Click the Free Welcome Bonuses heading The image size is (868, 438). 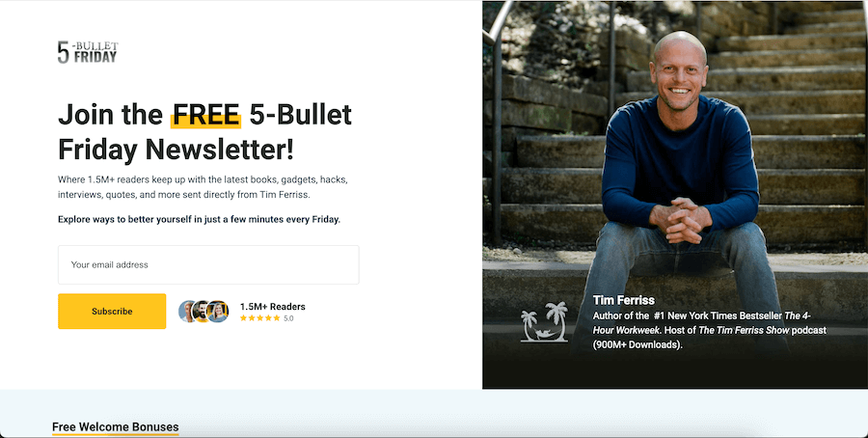point(115,427)
